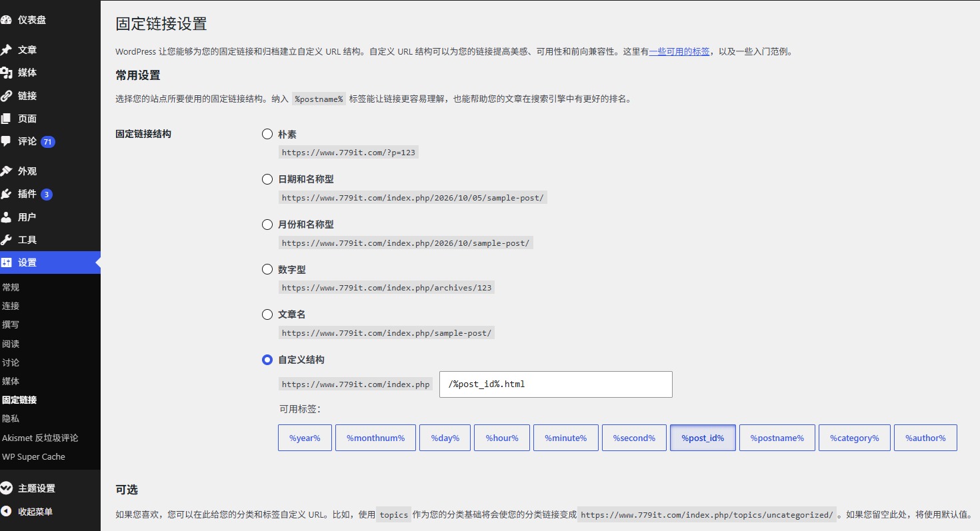The height and width of the screenshot is (531, 980).
Task: Insert the %minute% tag button
Action: point(565,438)
